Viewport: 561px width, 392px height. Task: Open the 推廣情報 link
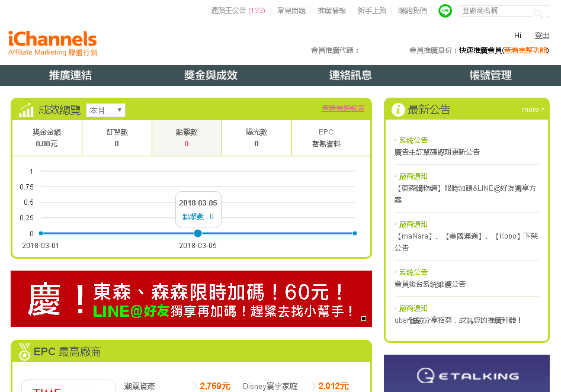point(332,11)
